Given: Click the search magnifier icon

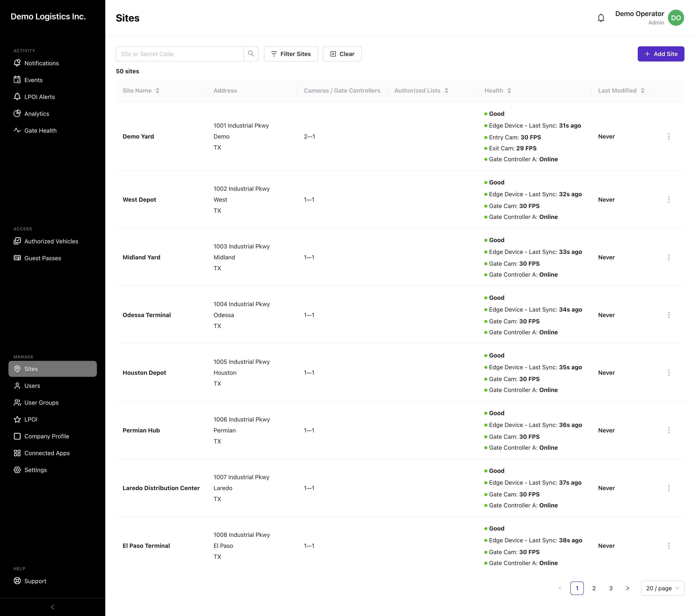Looking at the screenshot, I should click(x=251, y=54).
